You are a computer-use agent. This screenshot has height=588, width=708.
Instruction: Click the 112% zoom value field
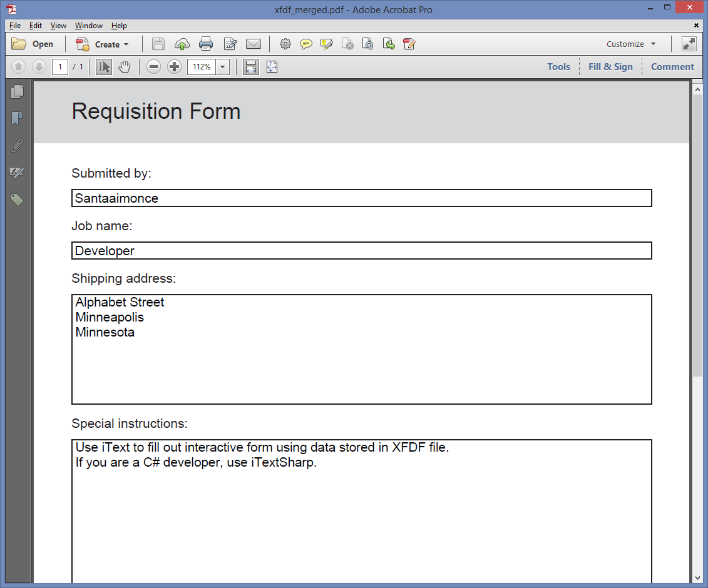202,67
